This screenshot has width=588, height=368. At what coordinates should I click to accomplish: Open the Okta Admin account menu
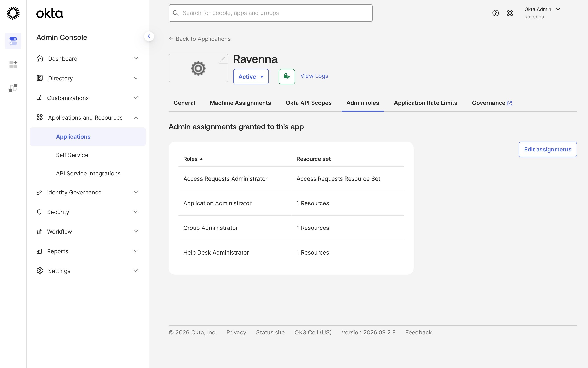(542, 13)
